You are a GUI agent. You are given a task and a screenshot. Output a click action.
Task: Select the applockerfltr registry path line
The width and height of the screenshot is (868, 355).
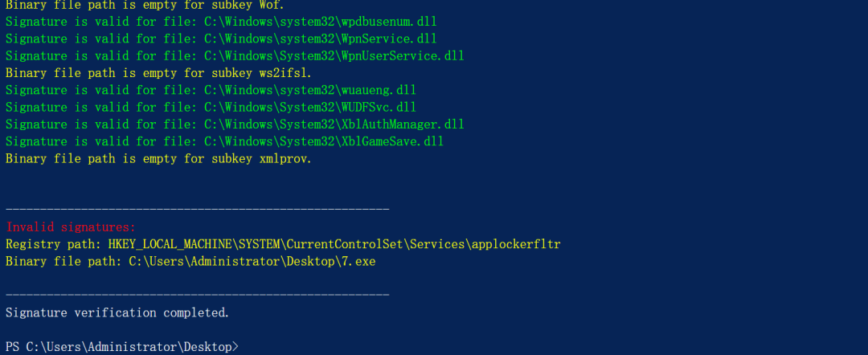click(x=283, y=244)
